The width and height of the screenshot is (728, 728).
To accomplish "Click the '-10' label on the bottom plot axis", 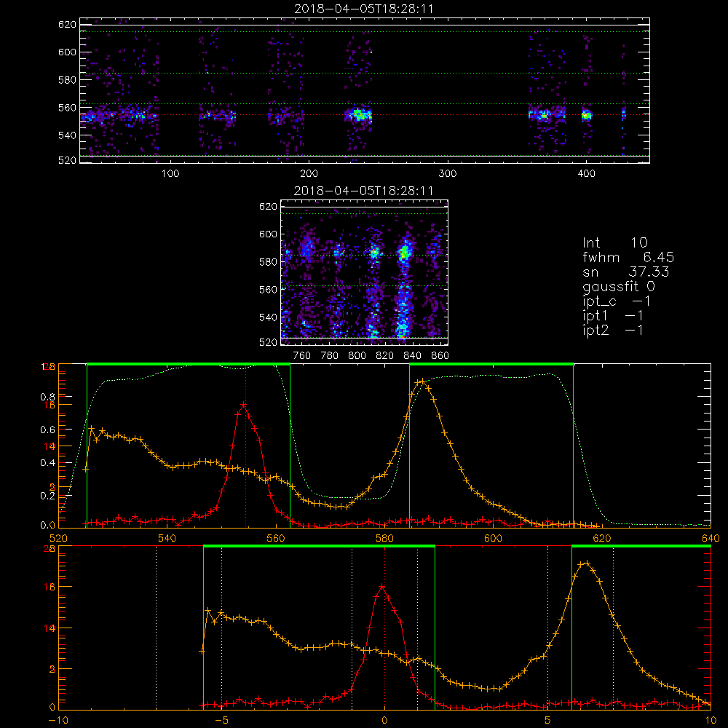I will 58,721.
